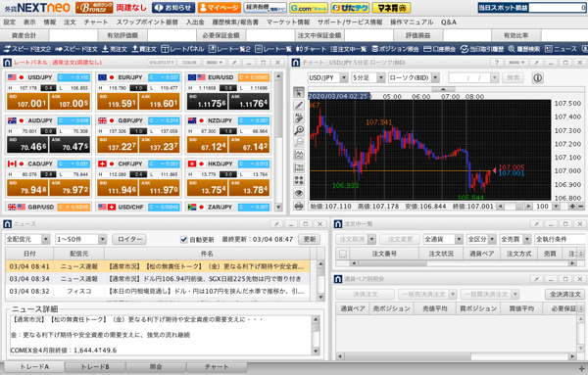Open 注文中一覧 from the toolbar
Viewport: 588px width, 375px height.
349,49
